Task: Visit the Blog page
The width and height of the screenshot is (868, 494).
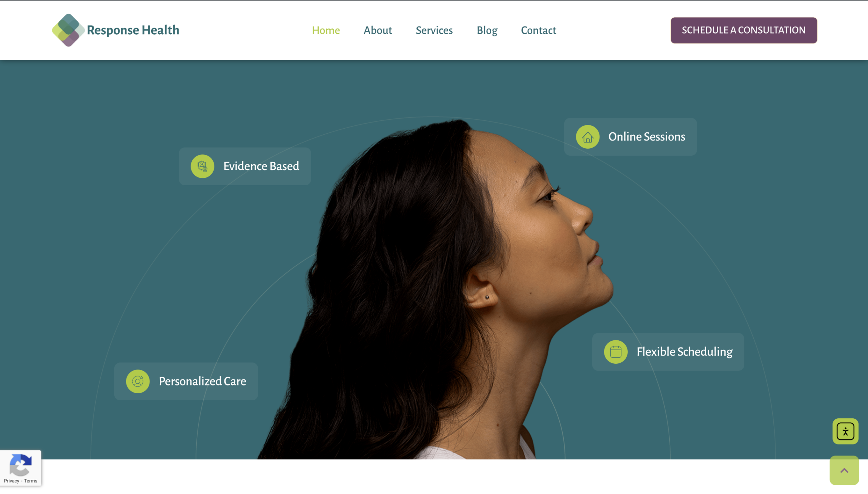Action: 487,31
